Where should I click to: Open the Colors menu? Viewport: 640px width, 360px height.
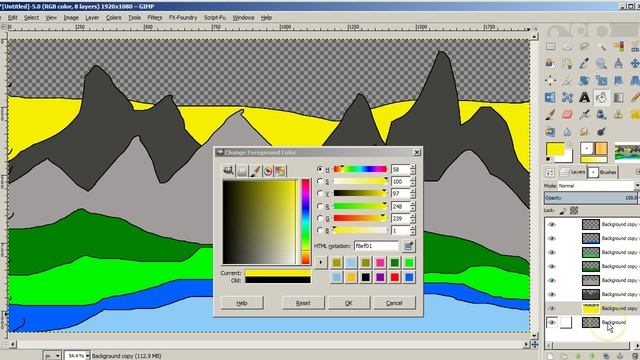[113, 18]
